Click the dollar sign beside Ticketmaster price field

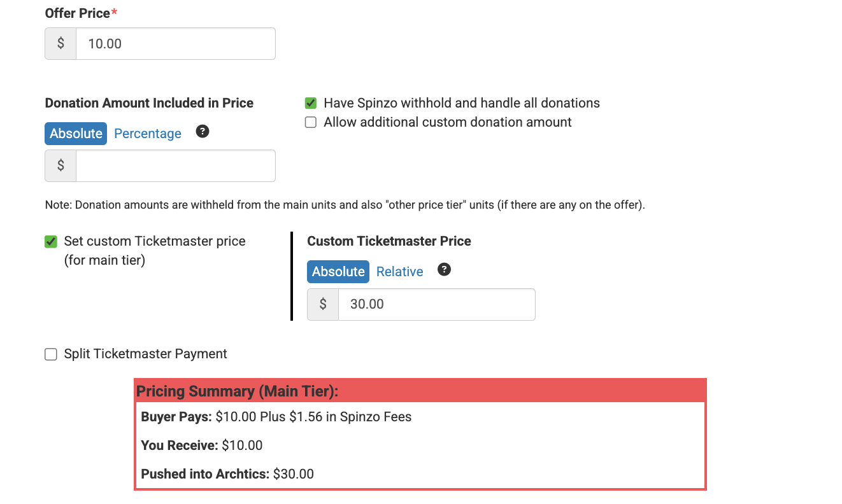(323, 304)
